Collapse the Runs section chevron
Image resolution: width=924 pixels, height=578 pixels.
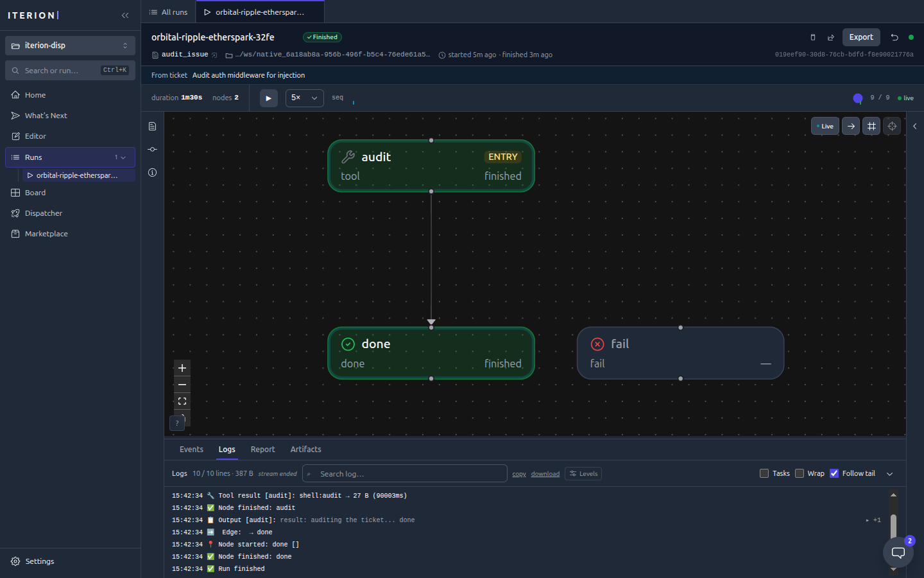click(123, 157)
